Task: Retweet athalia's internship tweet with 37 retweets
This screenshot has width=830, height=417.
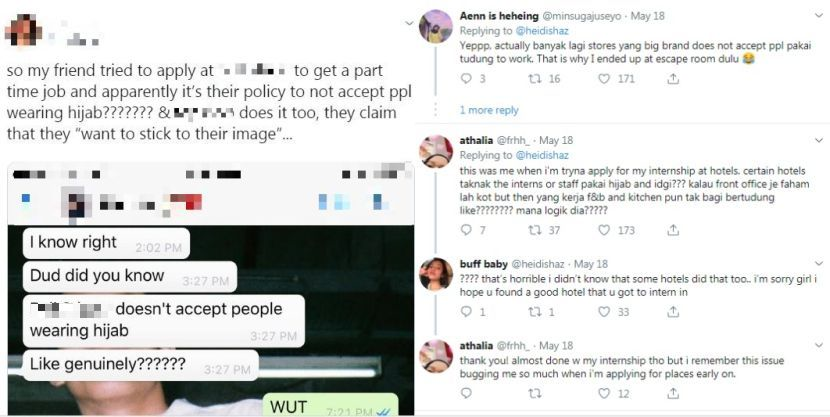Action: (535, 230)
